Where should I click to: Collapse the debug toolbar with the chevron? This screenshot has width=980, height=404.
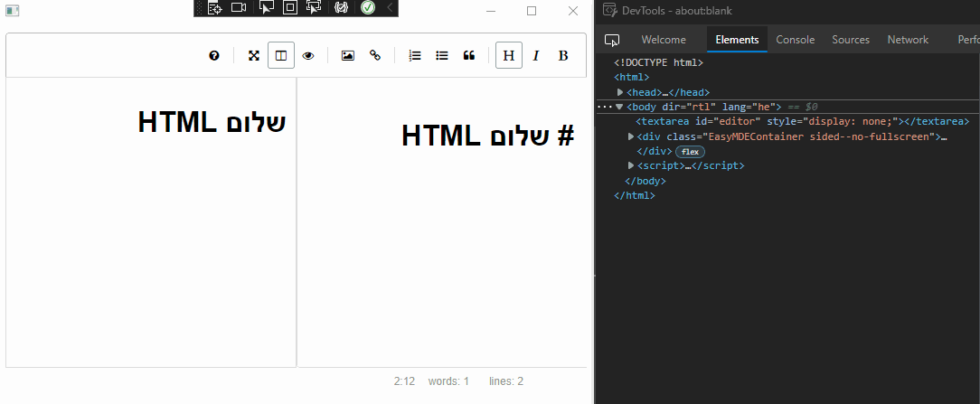point(390,7)
